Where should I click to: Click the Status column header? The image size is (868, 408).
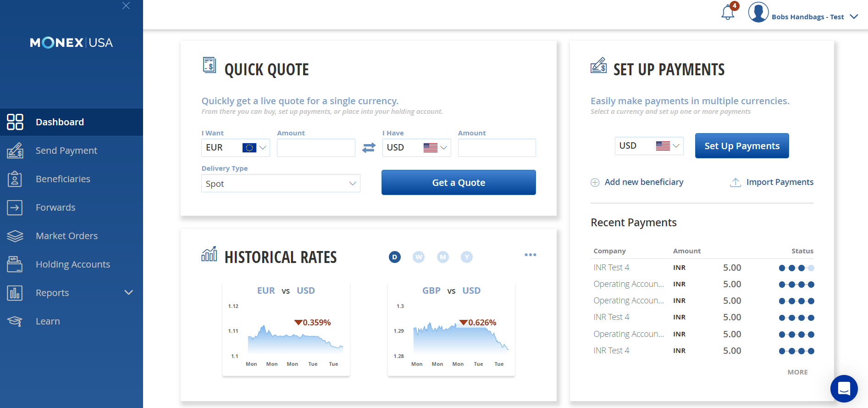(802, 251)
